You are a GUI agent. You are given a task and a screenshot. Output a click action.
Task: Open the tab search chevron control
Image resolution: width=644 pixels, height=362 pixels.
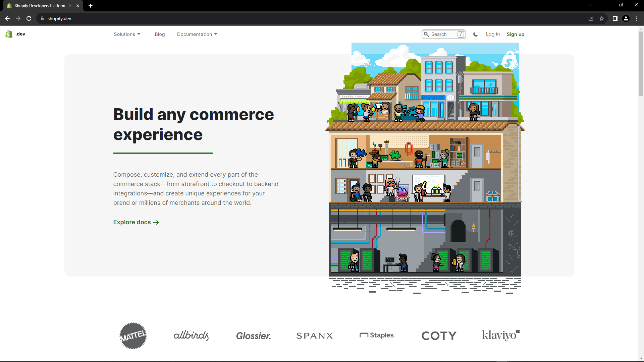pyautogui.click(x=590, y=5)
